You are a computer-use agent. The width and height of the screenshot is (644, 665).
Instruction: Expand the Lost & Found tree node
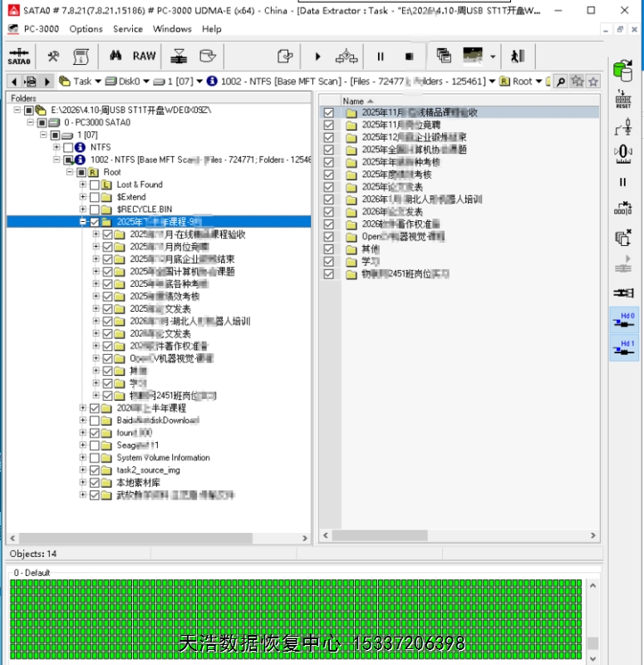click(83, 185)
